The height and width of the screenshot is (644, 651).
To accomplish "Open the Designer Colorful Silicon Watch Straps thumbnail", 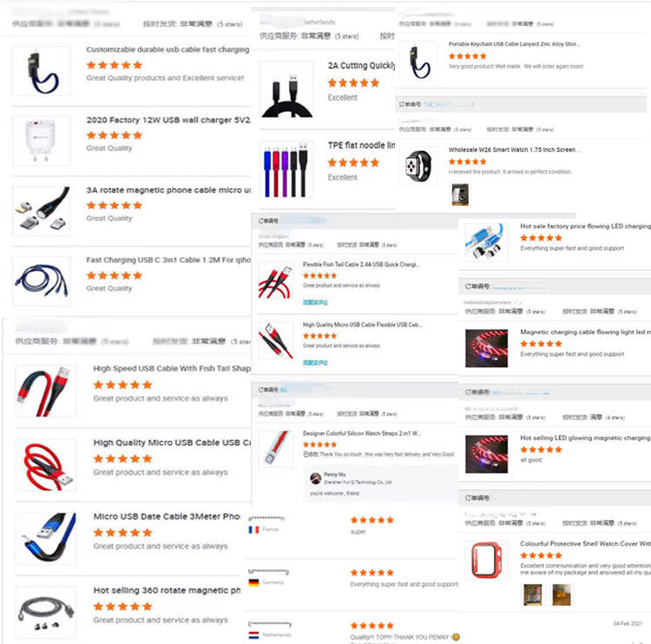I will (x=276, y=450).
